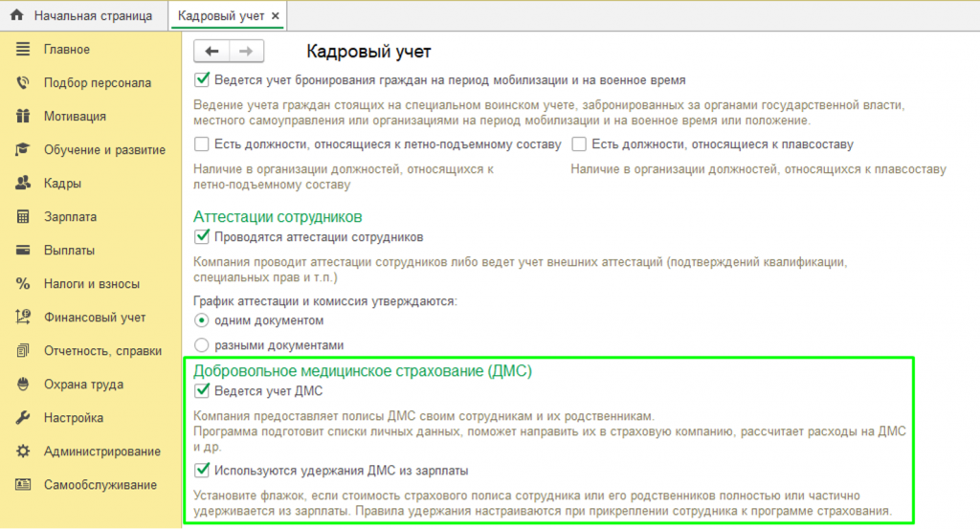Click the Кадровый учет page title
The height and width of the screenshot is (529, 980).
(x=368, y=52)
